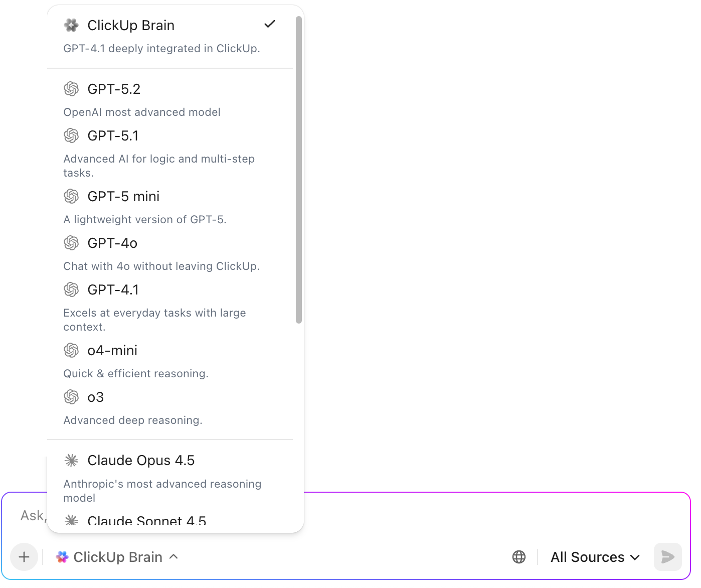701x588 pixels.
Task: Select Claude Sonnet 4.5 from the menu
Action: pyautogui.click(x=146, y=521)
